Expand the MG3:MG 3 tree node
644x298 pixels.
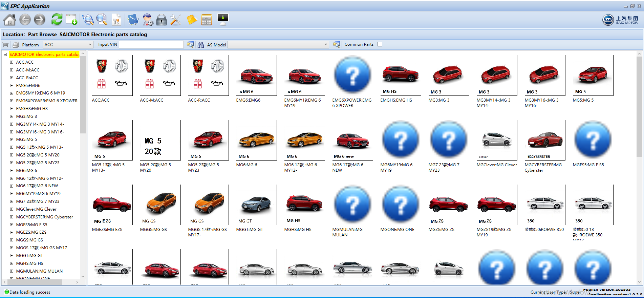[x=12, y=116]
